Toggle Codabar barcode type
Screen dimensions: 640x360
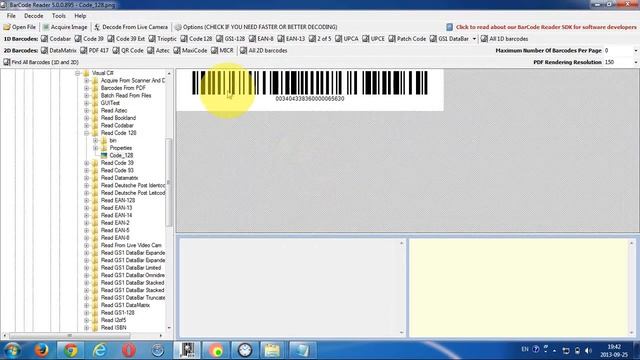[x=56, y=39]
